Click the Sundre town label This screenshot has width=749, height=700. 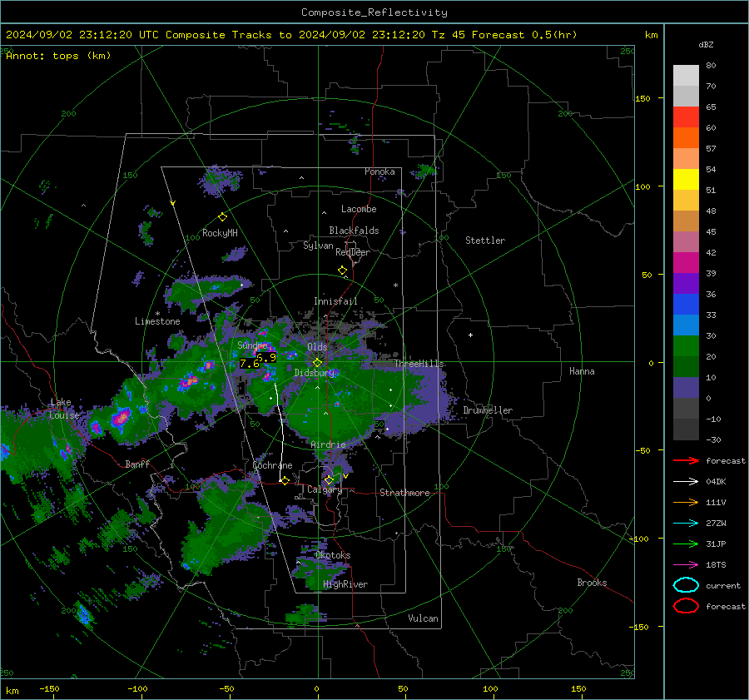252,345
